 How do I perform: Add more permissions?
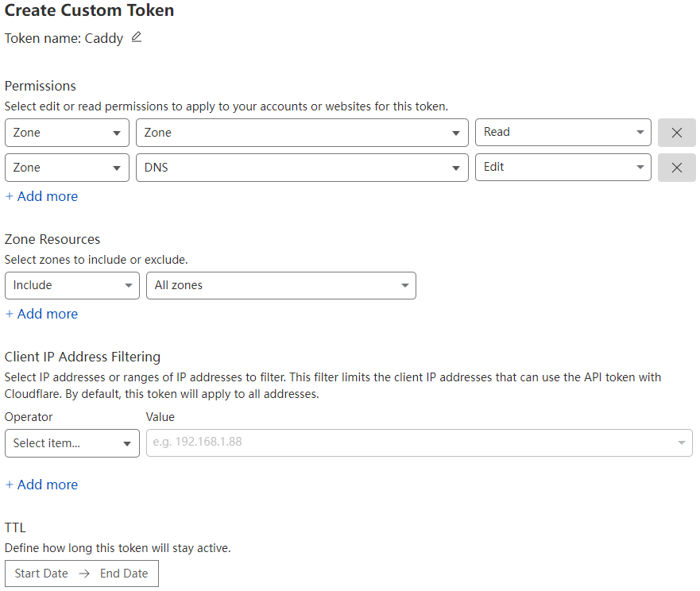click(x=41, y=195)
